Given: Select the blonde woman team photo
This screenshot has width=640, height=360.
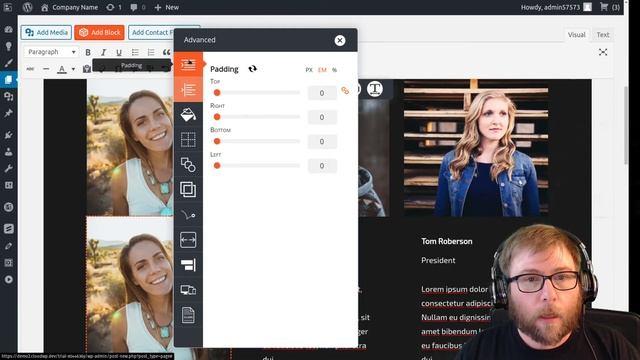Looking at the screenshot, I should [476, 148].
